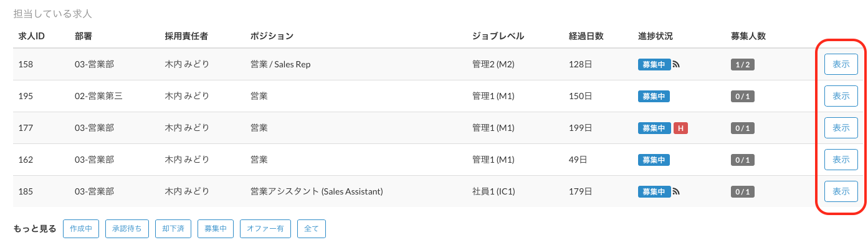Click the 経過日数 column header
868x250 pixels.
(586, 36)
